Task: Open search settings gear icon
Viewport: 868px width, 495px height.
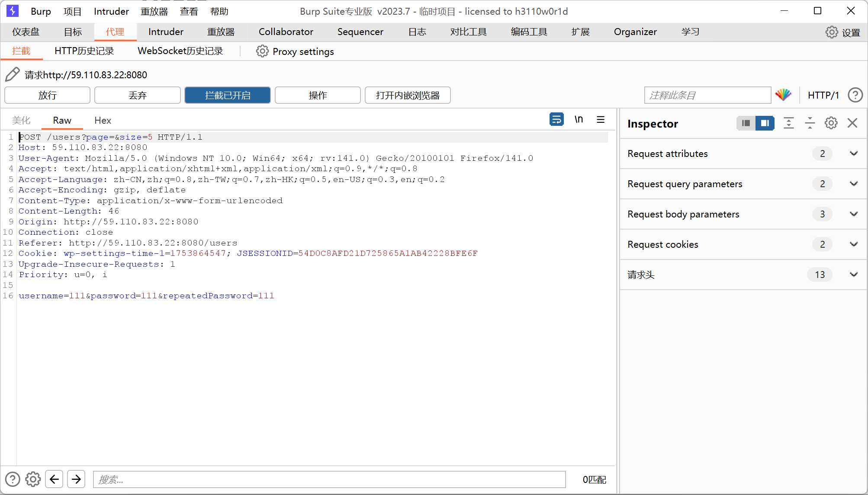Action: (x=33, y=479)
